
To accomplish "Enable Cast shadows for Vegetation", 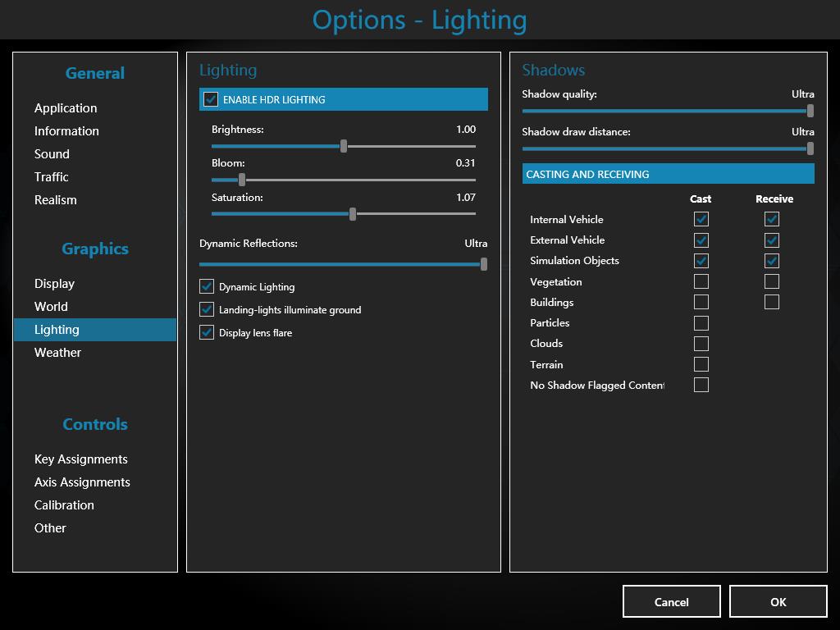I will pyautogui.click(x=701, y=281).
